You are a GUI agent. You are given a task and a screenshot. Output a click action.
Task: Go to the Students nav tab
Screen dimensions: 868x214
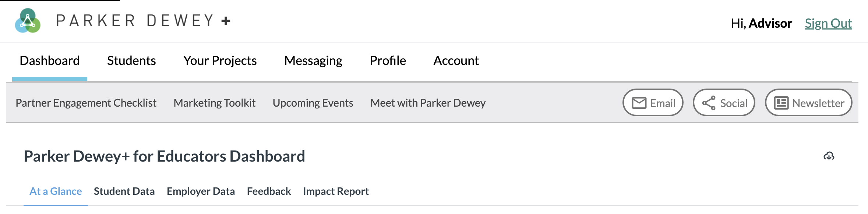point(131,61)
